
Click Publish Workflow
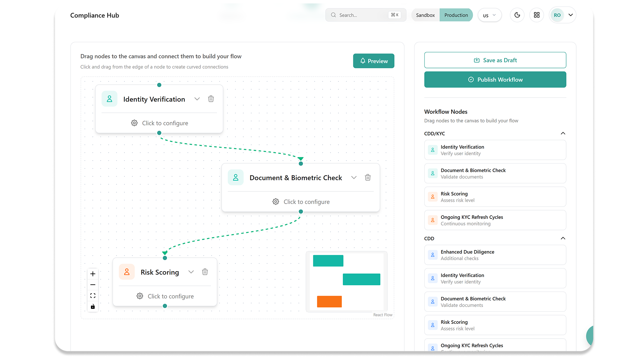(495, 79)
